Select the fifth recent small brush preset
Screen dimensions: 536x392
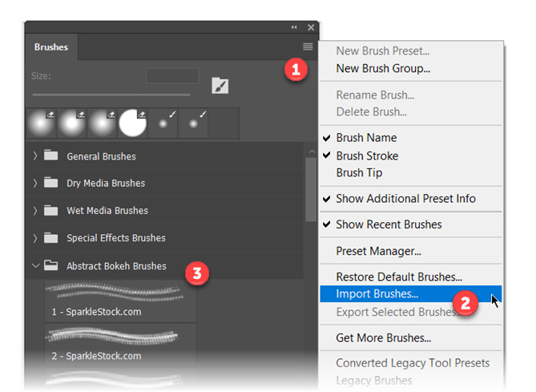(163, 124)
